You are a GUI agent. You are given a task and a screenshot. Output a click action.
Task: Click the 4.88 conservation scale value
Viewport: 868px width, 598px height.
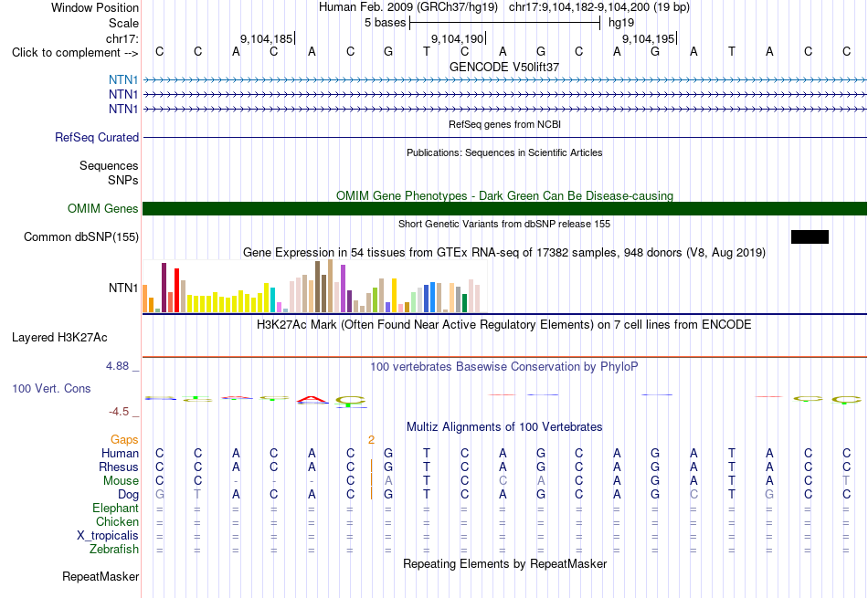(x=117, y=366)
